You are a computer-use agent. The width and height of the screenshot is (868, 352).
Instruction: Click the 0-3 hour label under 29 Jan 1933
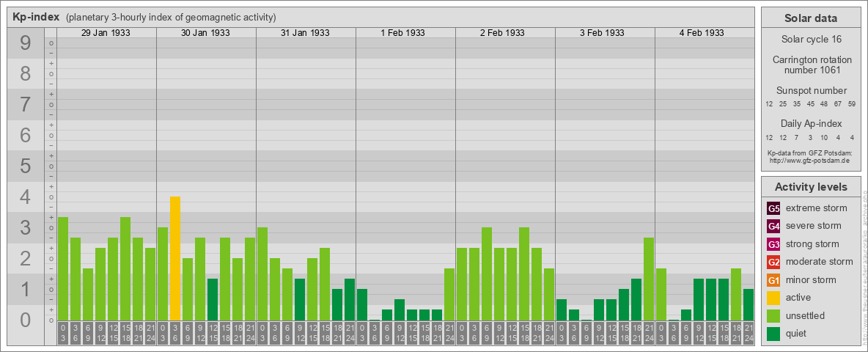pos(63,334)
